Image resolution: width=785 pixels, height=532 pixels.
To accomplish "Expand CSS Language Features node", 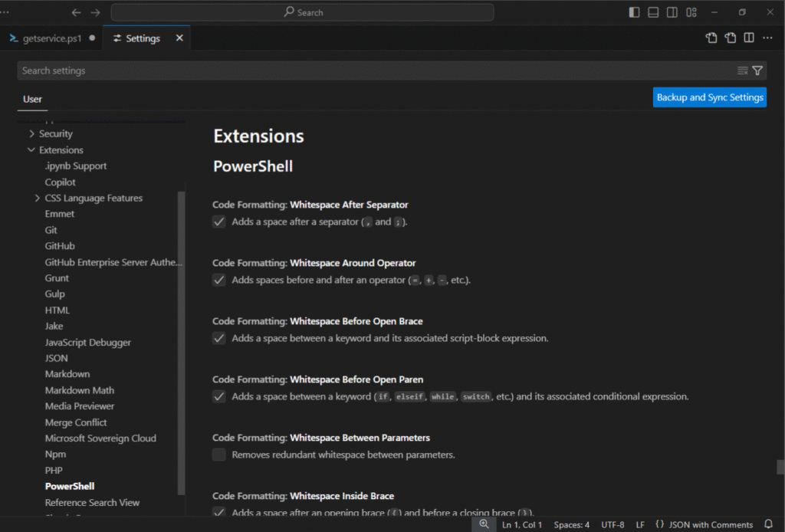I will point(37,199).
